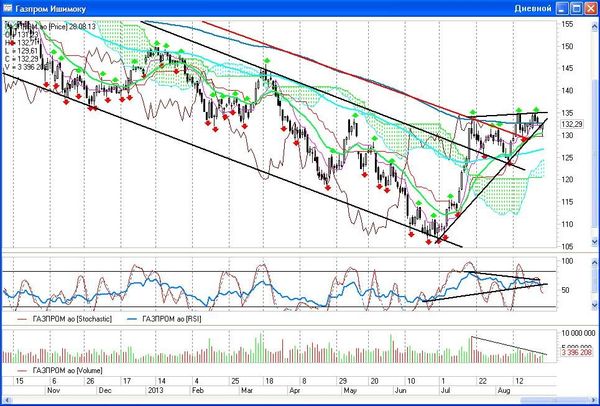
Task: Click the volume value tag 3 396 208
Action: coord(578,351)
